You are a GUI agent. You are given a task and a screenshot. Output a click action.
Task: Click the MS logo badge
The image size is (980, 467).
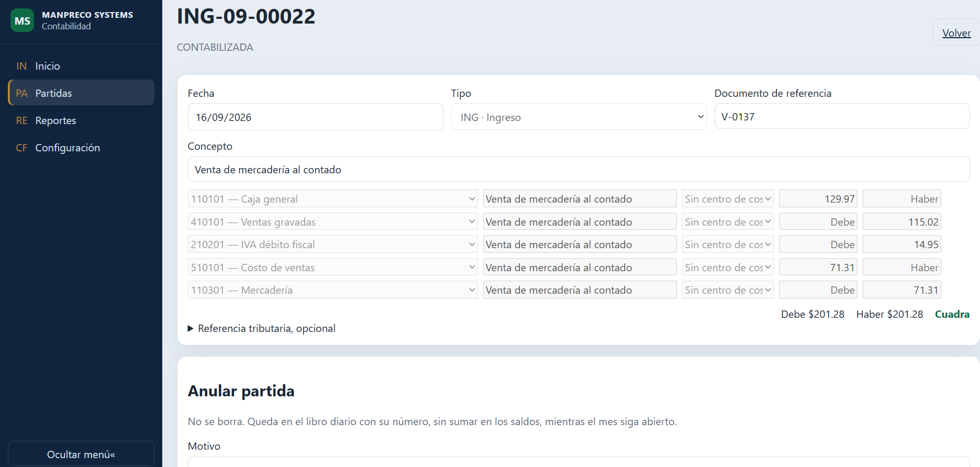tap(22, 20)
